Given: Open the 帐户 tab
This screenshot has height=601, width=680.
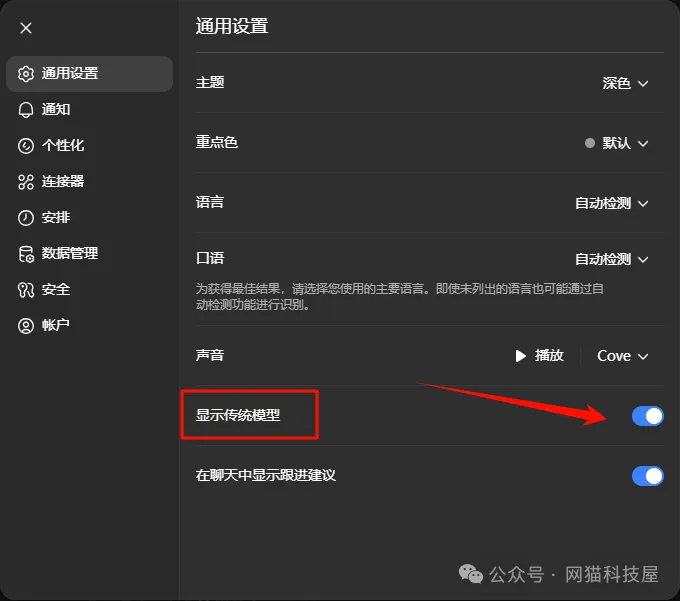Looking at the screenshot, I should tap(89, 326).
